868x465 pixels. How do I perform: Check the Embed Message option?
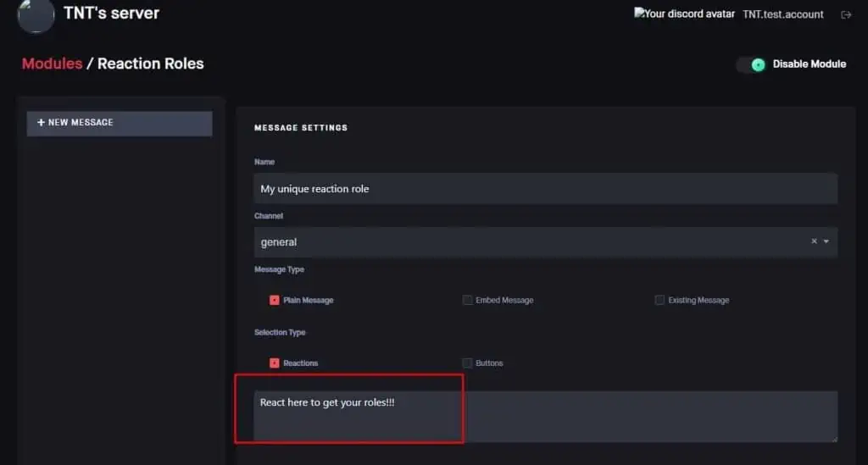click(x=467, y=300)
